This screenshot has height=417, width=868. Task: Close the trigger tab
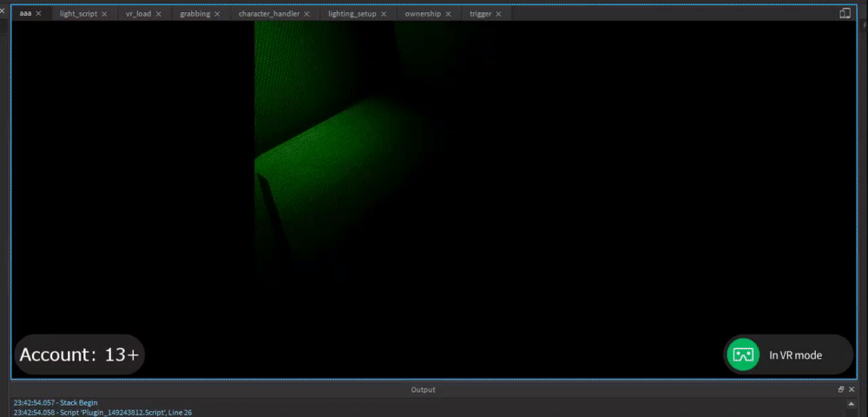tap(498, 14)
